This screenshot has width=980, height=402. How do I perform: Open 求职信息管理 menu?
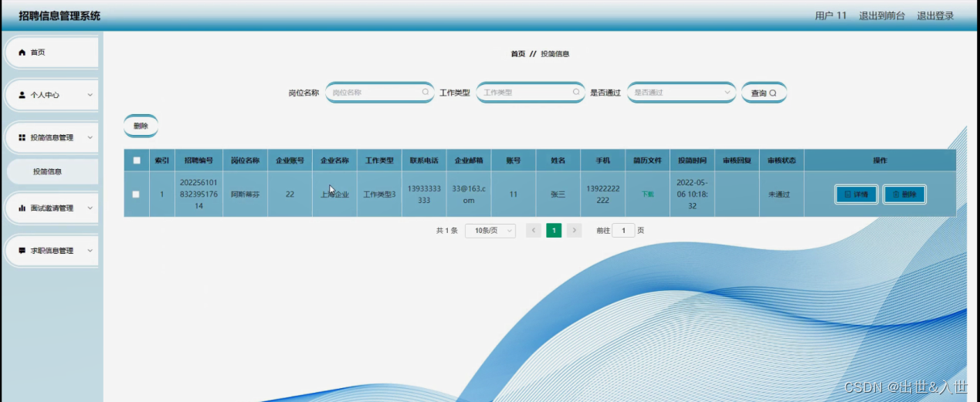(51, 251)
